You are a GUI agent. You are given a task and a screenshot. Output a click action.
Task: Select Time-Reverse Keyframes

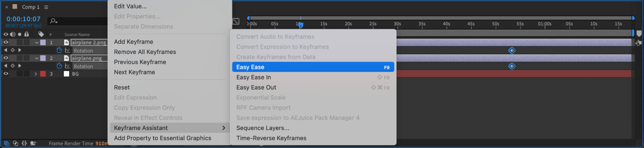pos(271,138)
